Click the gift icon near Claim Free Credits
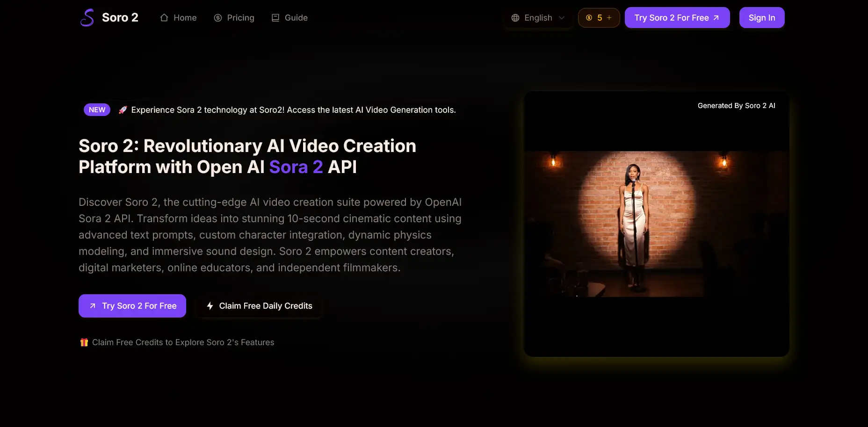The width and height of the screenshot is (868, 427). [84, 342]
